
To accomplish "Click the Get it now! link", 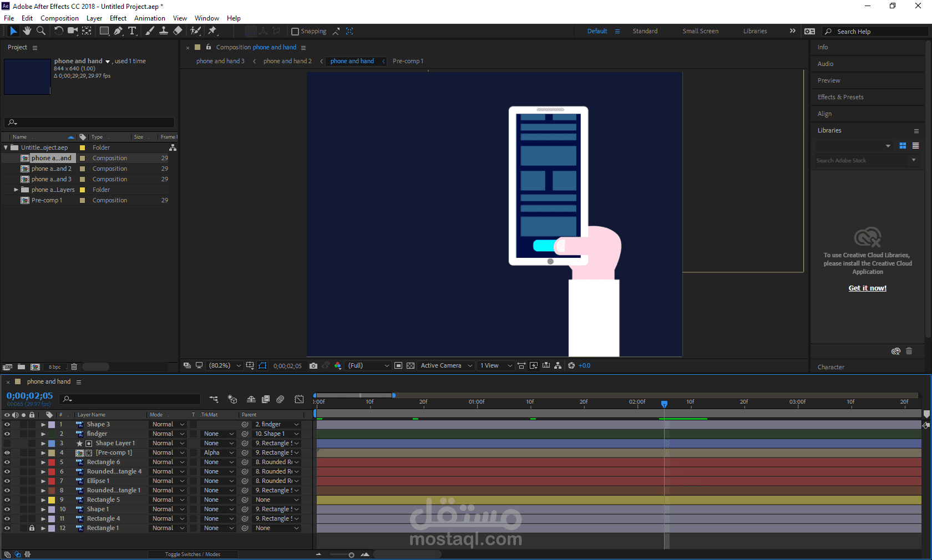I will pos(868,288).
